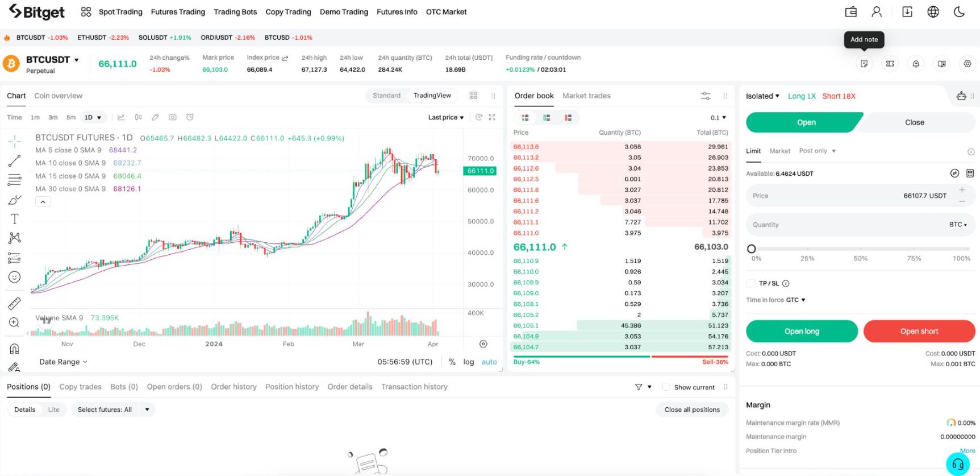Screen dimensions: 980x476
Task: Enable the TP / SL checkbox
Action: [x=750, y=283]
